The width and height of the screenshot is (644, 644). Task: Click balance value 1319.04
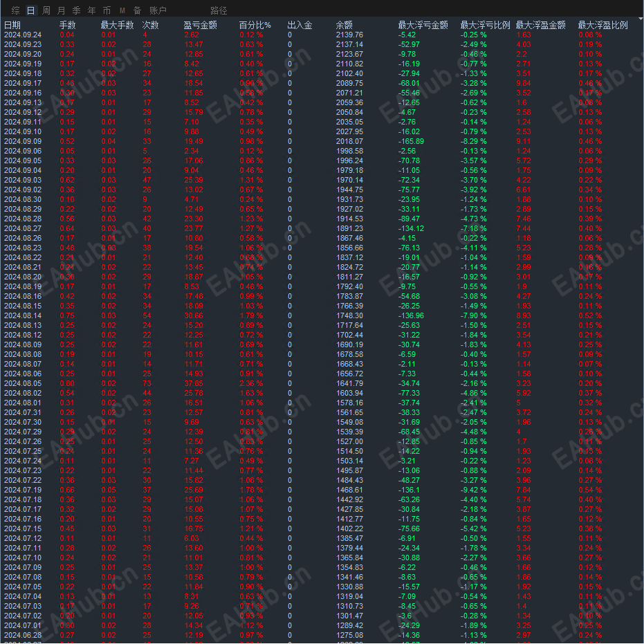click(x=349, y=596)
